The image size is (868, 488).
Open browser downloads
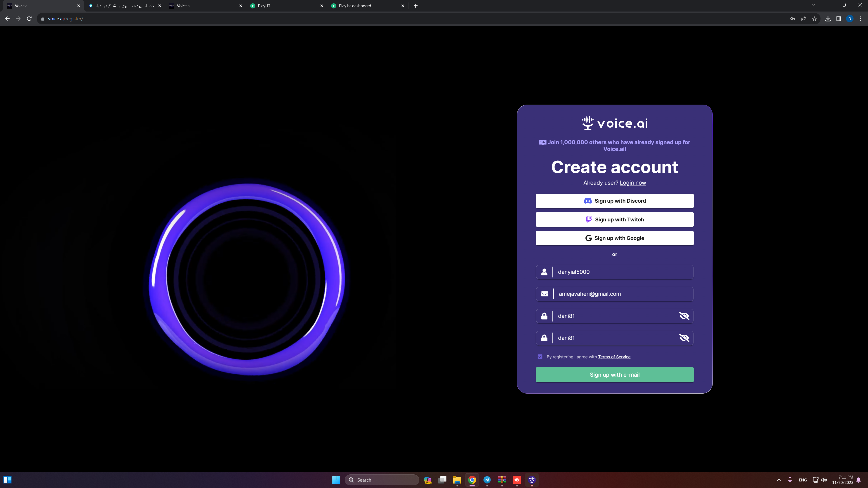coord(828,19)
